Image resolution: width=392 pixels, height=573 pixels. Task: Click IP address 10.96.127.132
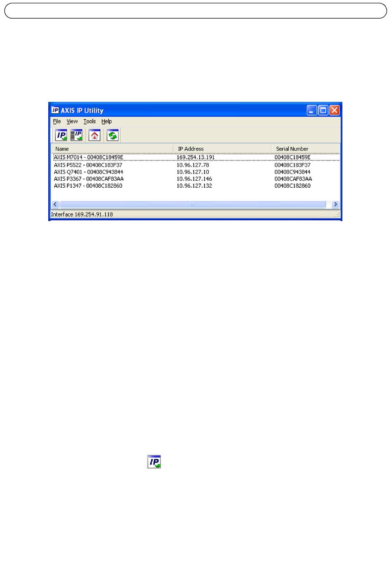[x=194, y=186]
